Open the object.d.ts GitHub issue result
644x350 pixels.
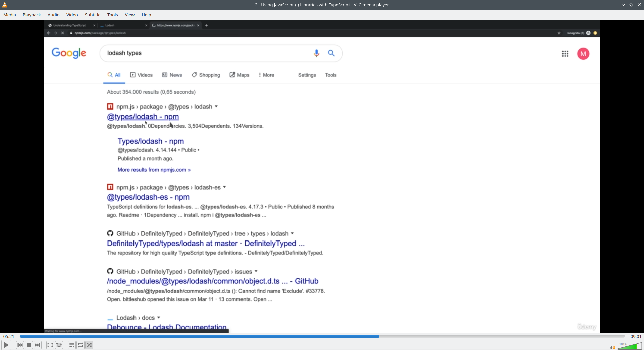213,281
